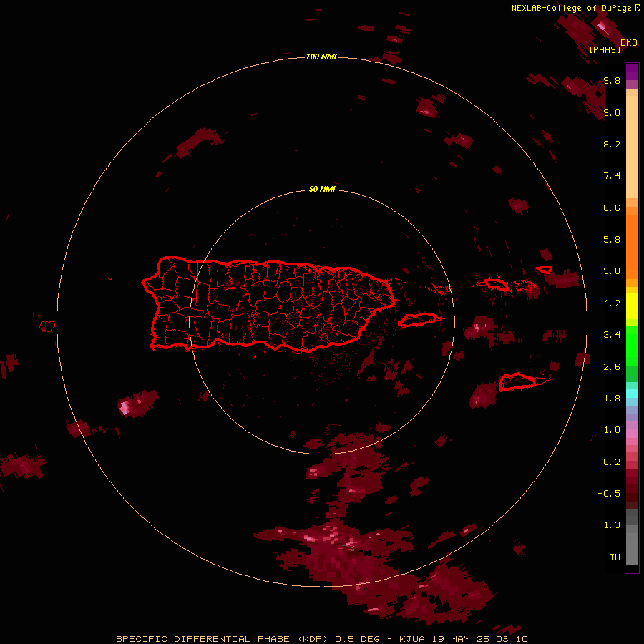Viewport: 644px width, 644px height.
Task: Click the 9.0 value on the color scale
Action: tap(612, 112)
